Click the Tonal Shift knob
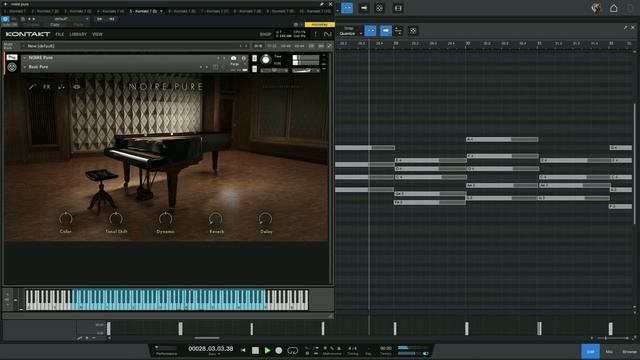The width and height of the screenshot is (640, 360). pyautogui.click(x=116, y=219)
